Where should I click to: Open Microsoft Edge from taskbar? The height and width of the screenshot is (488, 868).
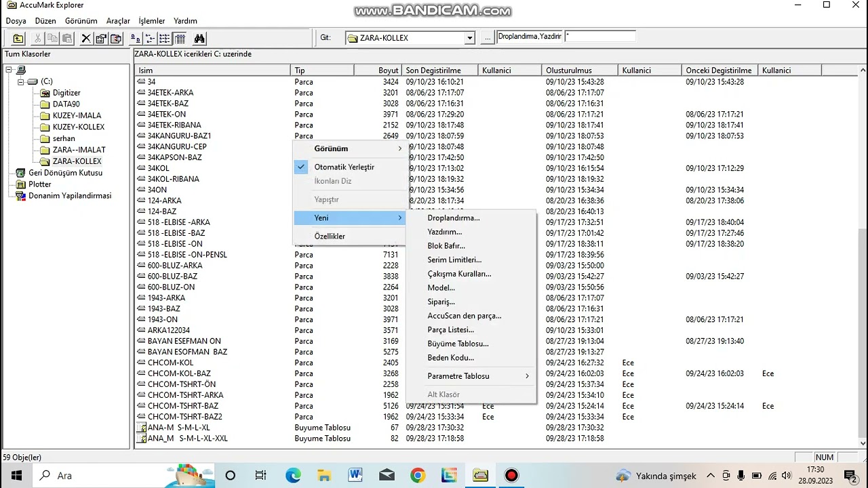(x=293, y=475)
